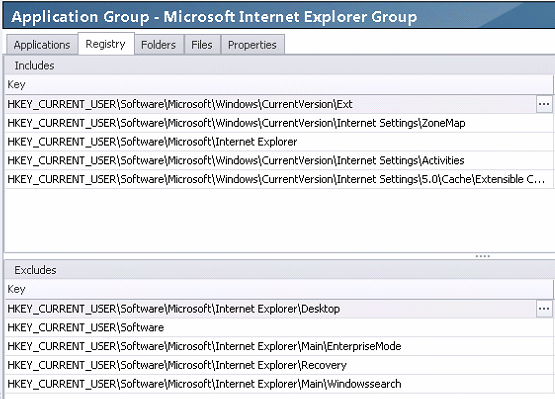Select the 5.0\Cache\Extensible include key

[279, 179]
